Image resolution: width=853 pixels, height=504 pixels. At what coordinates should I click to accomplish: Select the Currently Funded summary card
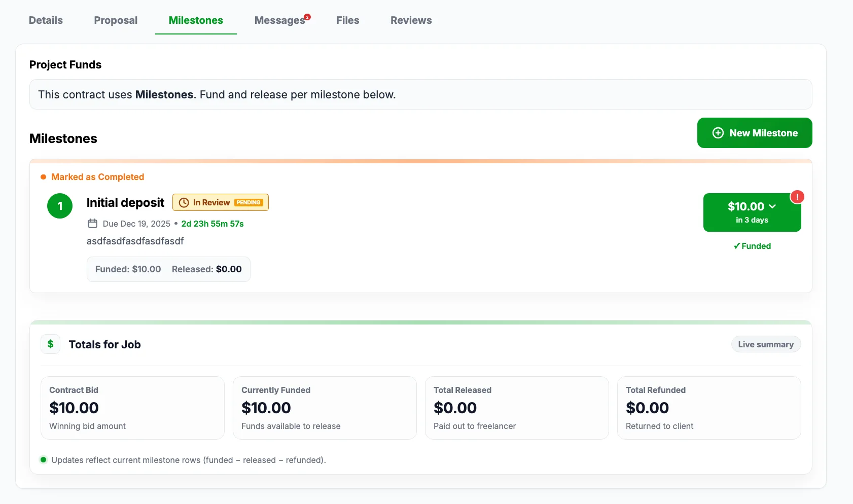pyautogui.click(x=325, y=408)
